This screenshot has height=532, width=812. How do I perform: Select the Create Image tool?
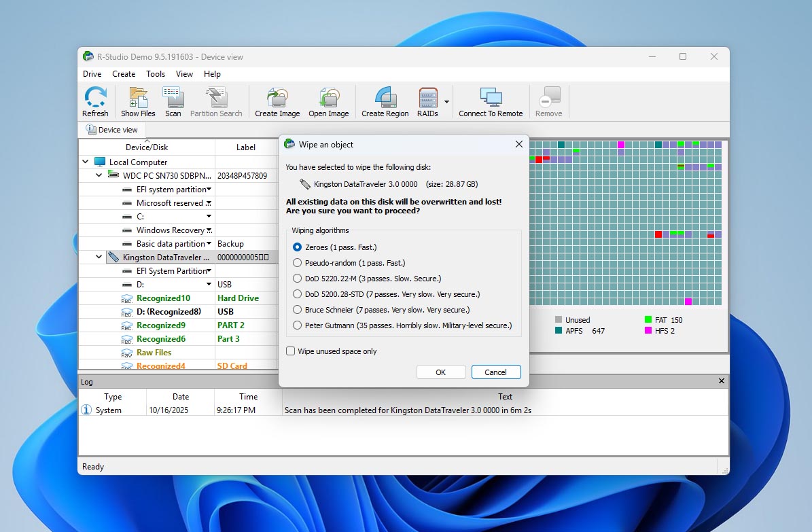277,101
